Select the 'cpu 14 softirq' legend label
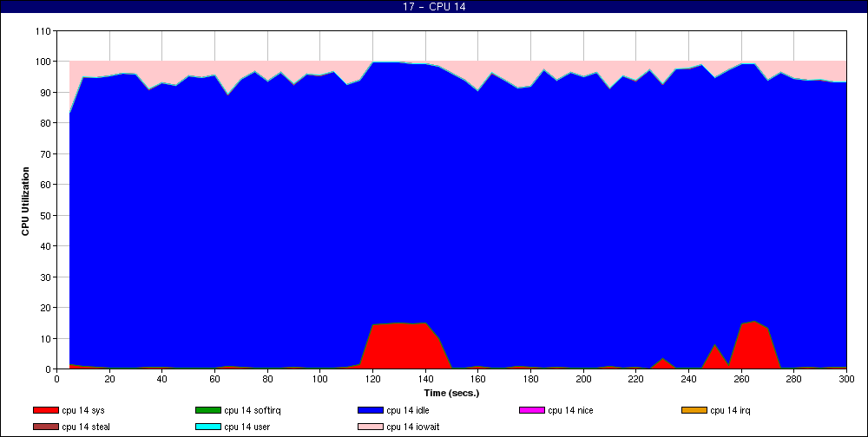 tap(253, 410)
